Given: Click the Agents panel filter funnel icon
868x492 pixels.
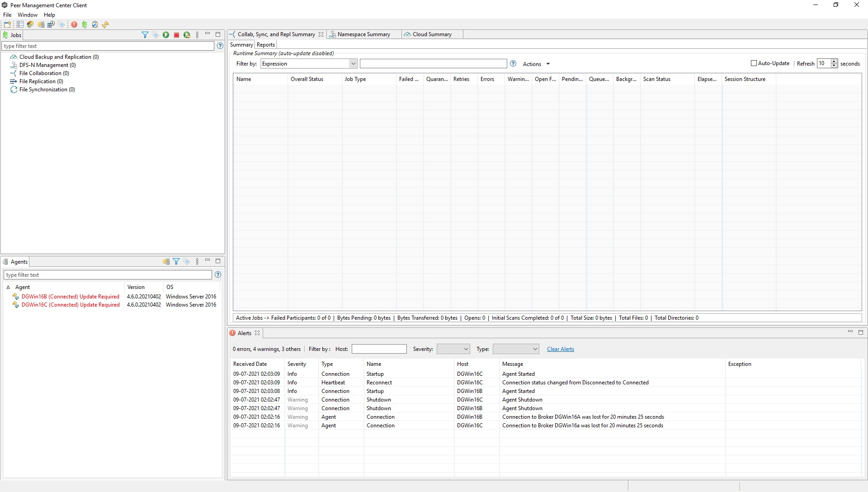Looking at the screenshot, I should point(176,261).
